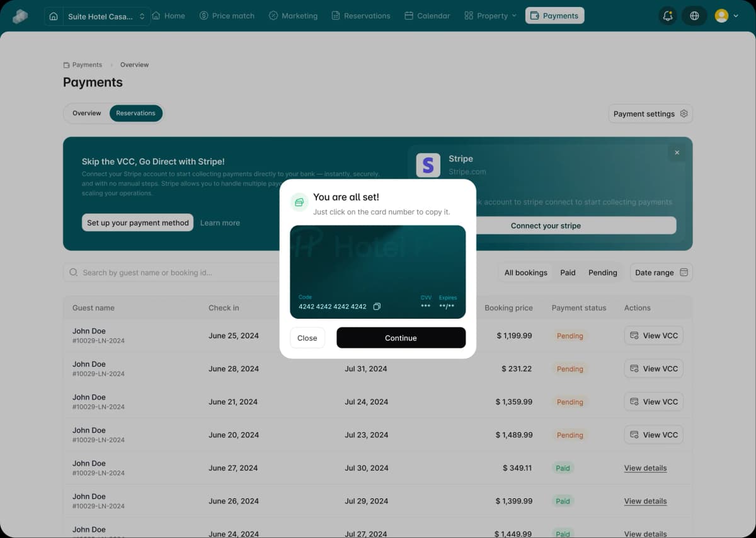Switch to the Overview toggle tab
The width and height of the screenshot is (756, 538).
[87, 113]
